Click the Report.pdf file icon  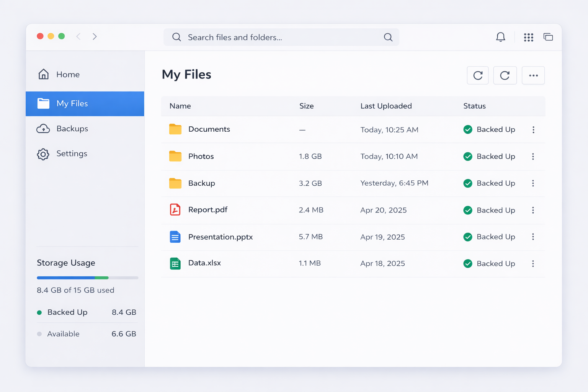tap(175, 210)
